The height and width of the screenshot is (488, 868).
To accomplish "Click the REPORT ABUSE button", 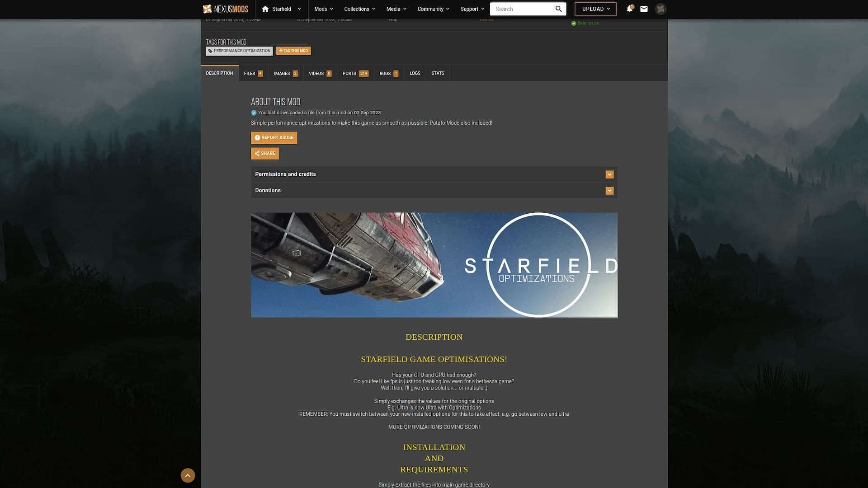I will pos(274,138).
